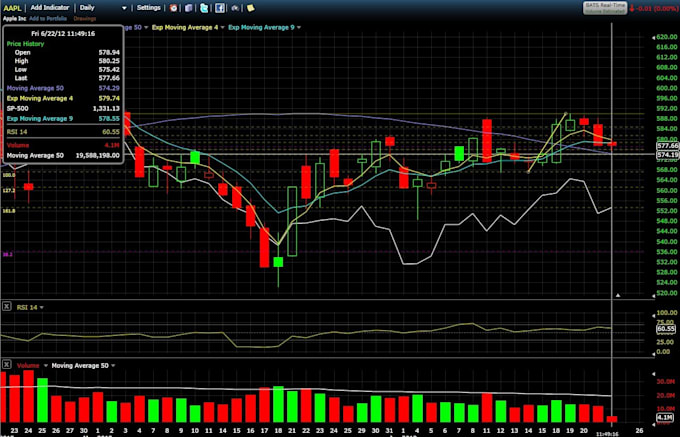This screenshot has height=437, width=680.
Task: Click the 60.55 RSI value label
Action: pos(668,329)
